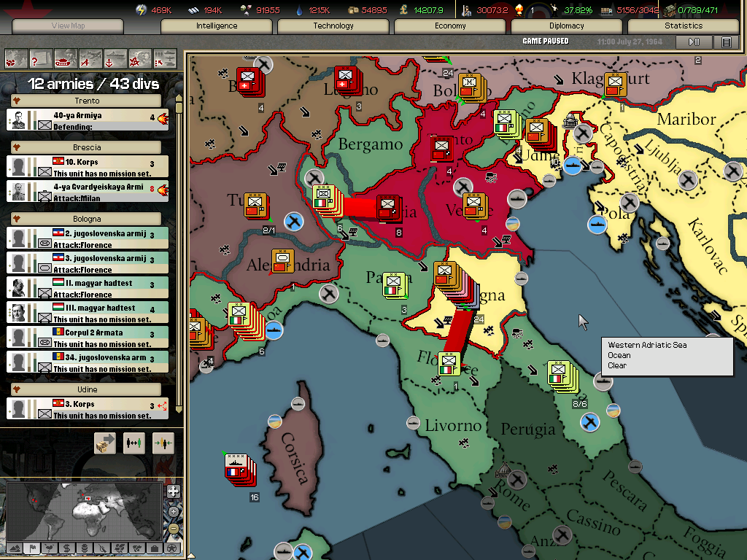
Task: Expand the Udine province group header
Action: pos(87,389)
